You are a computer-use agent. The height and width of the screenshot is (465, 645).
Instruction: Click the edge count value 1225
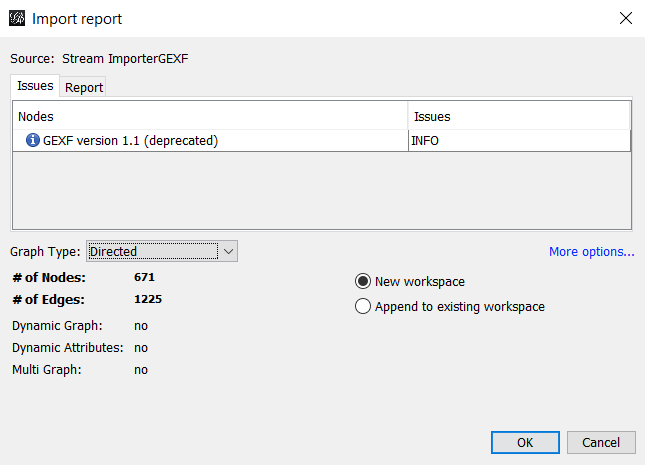click(148, 299)
